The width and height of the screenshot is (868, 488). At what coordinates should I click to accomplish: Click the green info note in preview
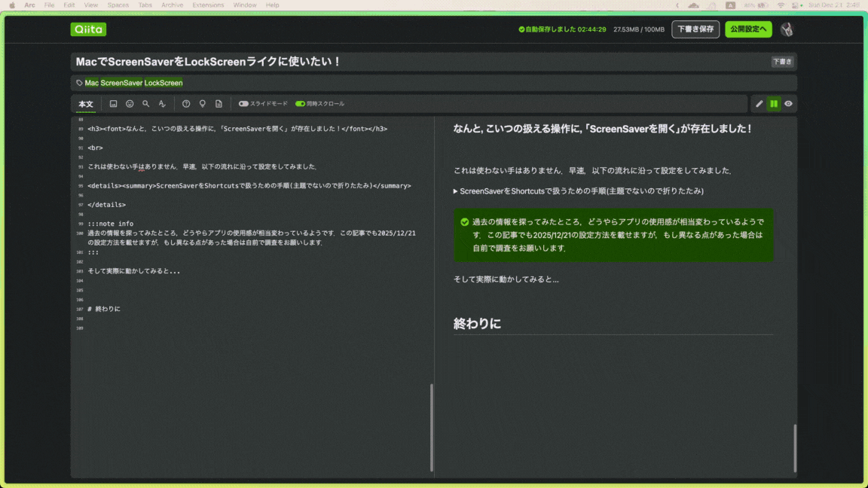613,235
